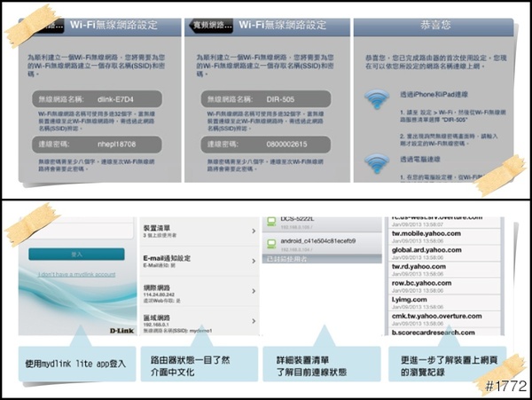This screenshot has width=532, height=400.
Task: Tap the device icon next to android_c41e504c81ecefb9
Action: pos(271,244)
